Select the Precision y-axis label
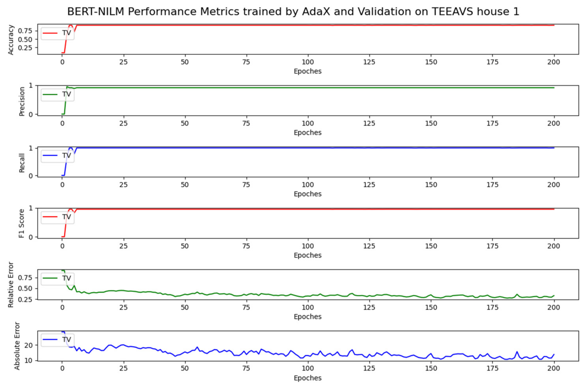The height and width of the screenshot is (387, 588). coord(22,101)
